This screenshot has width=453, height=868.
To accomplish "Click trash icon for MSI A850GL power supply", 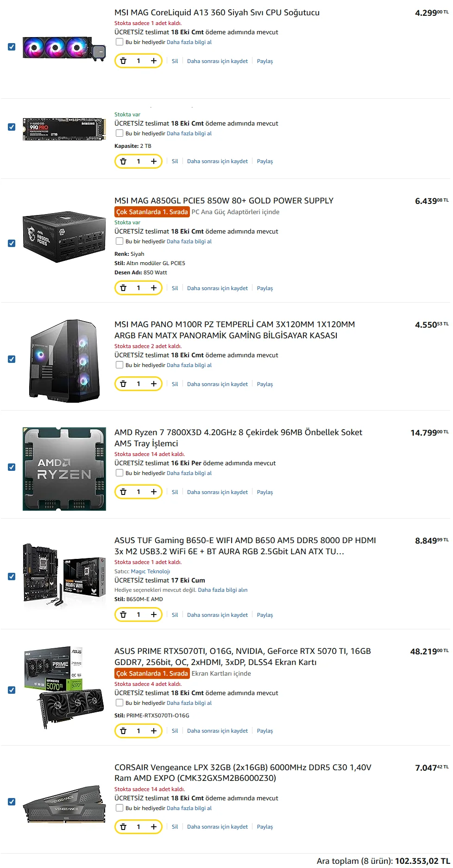I will 123,288.
